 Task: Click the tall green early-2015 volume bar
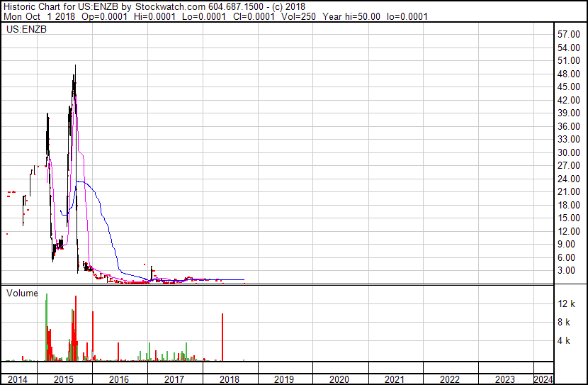(47, 327)
